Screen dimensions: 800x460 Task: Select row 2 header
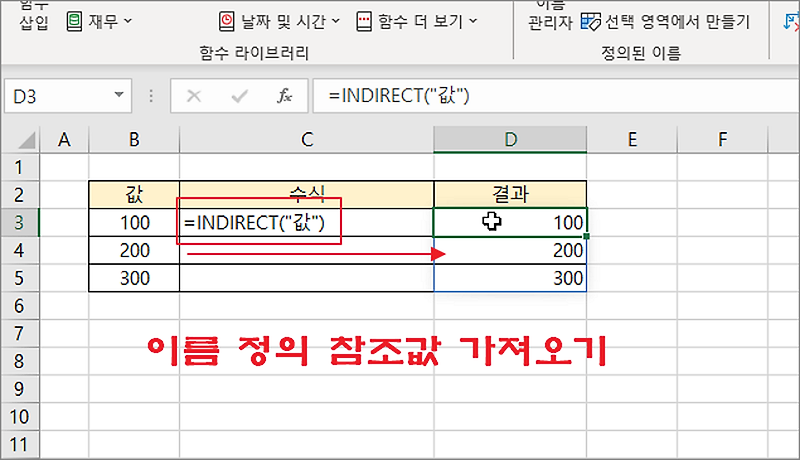tap(19, 195)
